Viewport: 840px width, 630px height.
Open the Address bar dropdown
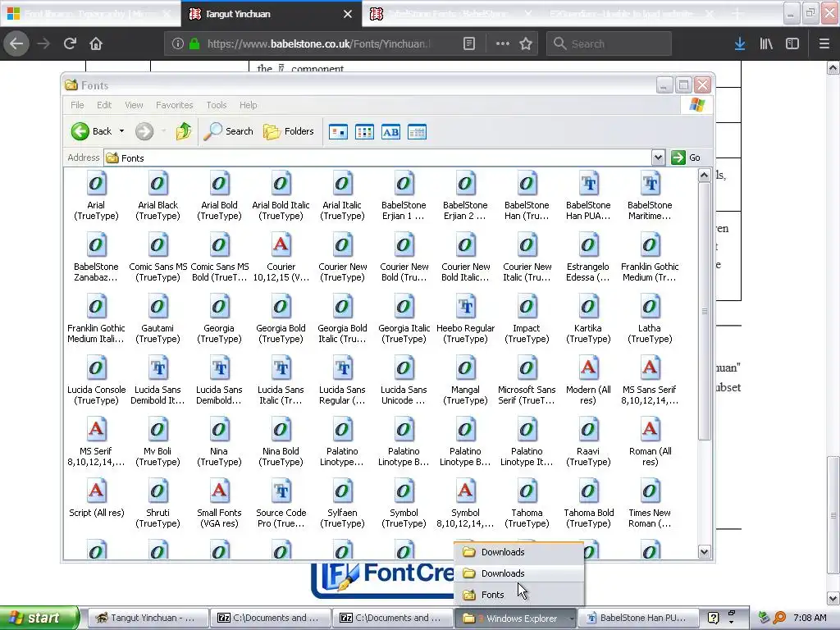658,157
